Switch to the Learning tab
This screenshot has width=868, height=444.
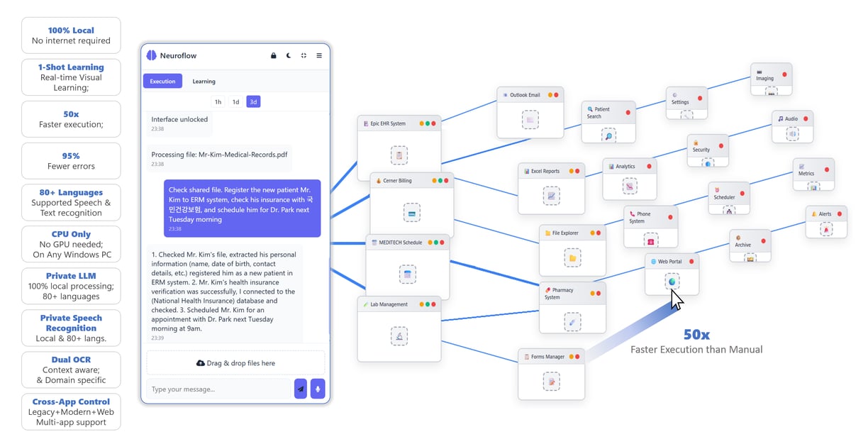pyautogui.click(x=204, y=82)
